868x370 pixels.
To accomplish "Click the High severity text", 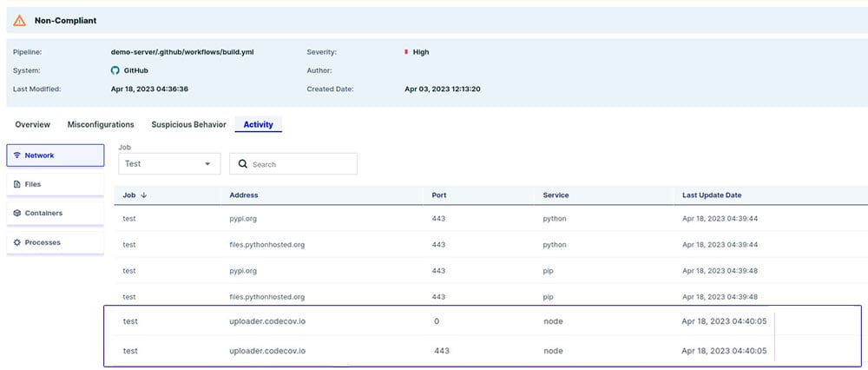I will coord(421,52).
